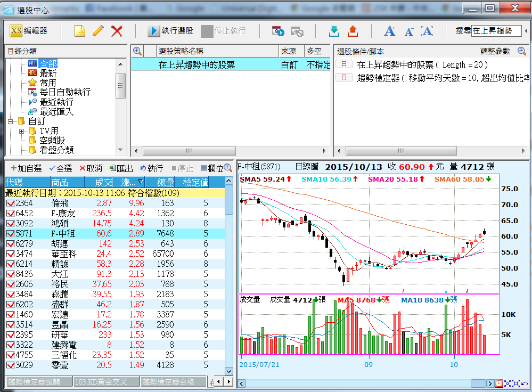
Task: Click the green download import icon
Action: click(334, 31)
